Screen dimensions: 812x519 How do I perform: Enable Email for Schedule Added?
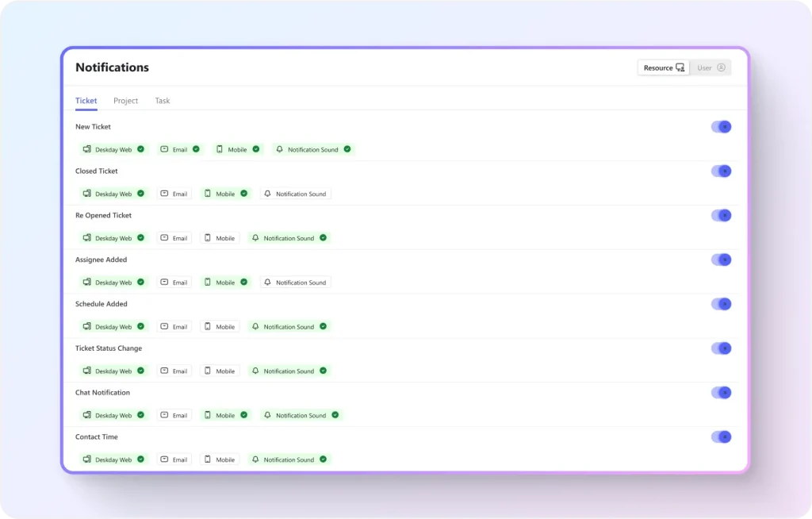click(x=174, y=327)
